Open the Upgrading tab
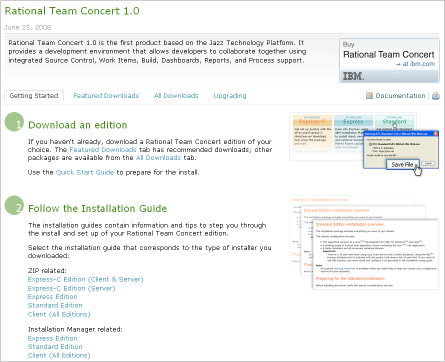The width and height of the screenshot is (445, 362). point(230,96)
